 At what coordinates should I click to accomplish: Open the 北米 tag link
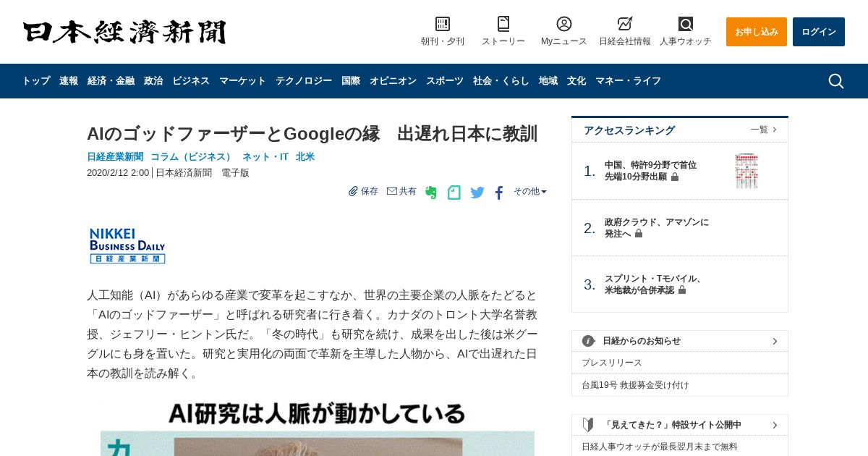[305, 156]
